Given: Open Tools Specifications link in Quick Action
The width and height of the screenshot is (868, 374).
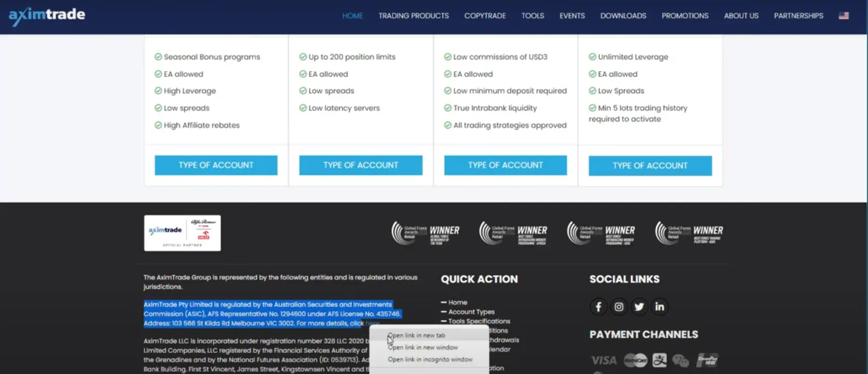Looking at the screenshot, I should pos(479,321).
